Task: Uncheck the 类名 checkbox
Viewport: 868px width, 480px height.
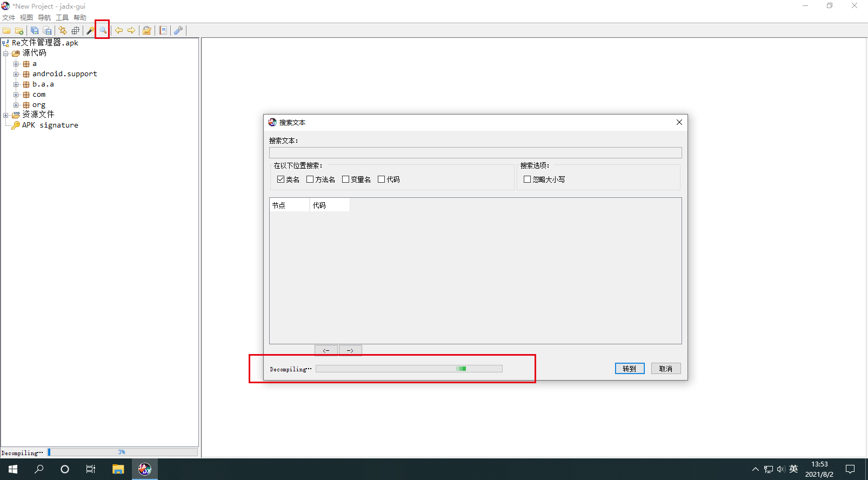Action: pyautogui.click(x=281, y=179)
